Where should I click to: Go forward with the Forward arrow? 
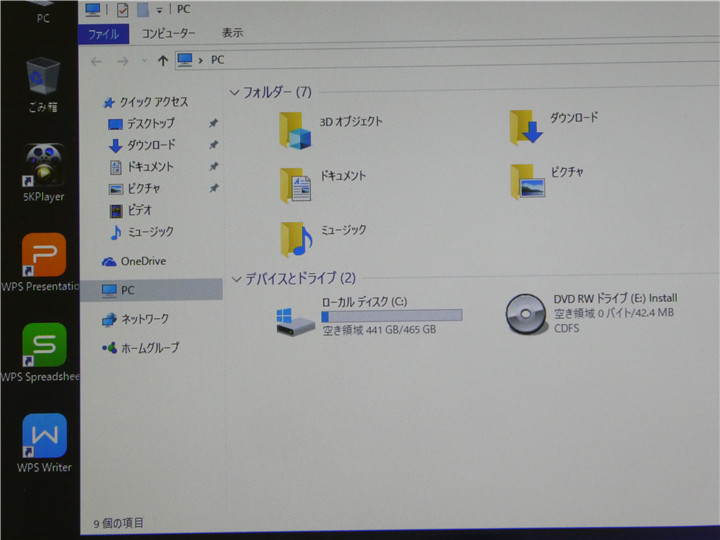[x=123, y=61]
